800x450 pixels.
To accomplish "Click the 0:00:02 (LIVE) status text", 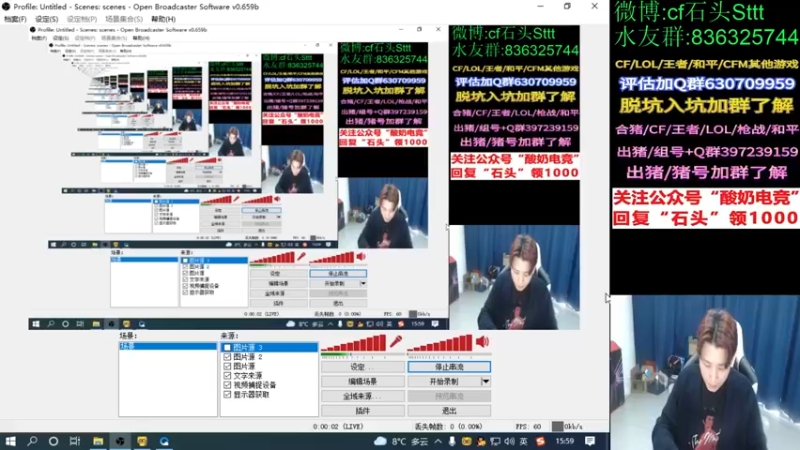I will [338, 427].
